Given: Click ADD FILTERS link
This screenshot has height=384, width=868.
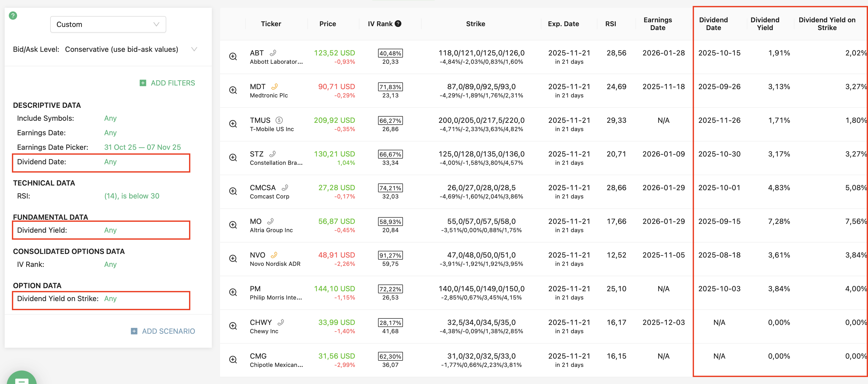Looking at the screenshot, I should coord(172,83).
